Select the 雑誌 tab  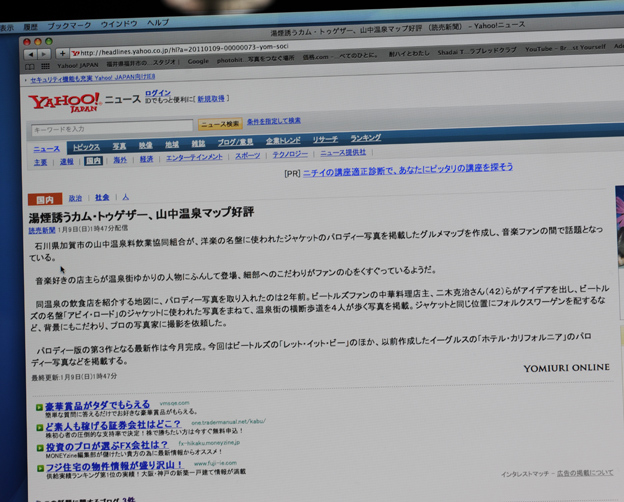(198, 144)
